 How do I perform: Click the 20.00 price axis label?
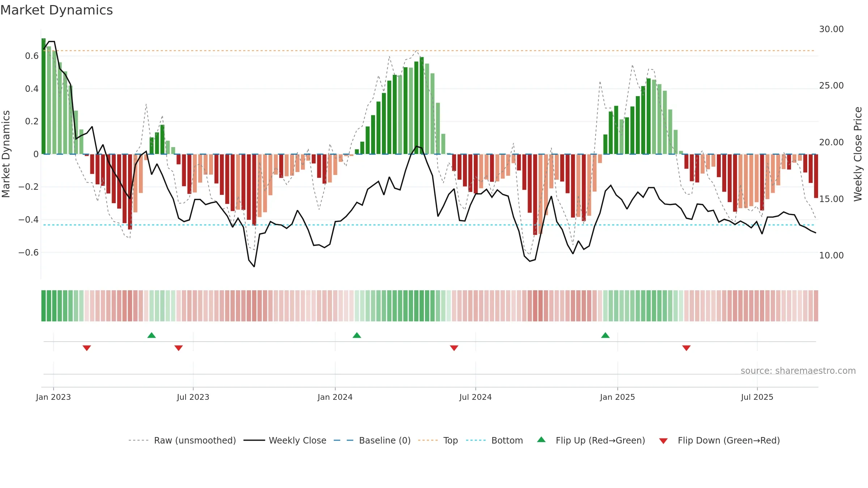[x=831, y=142]
